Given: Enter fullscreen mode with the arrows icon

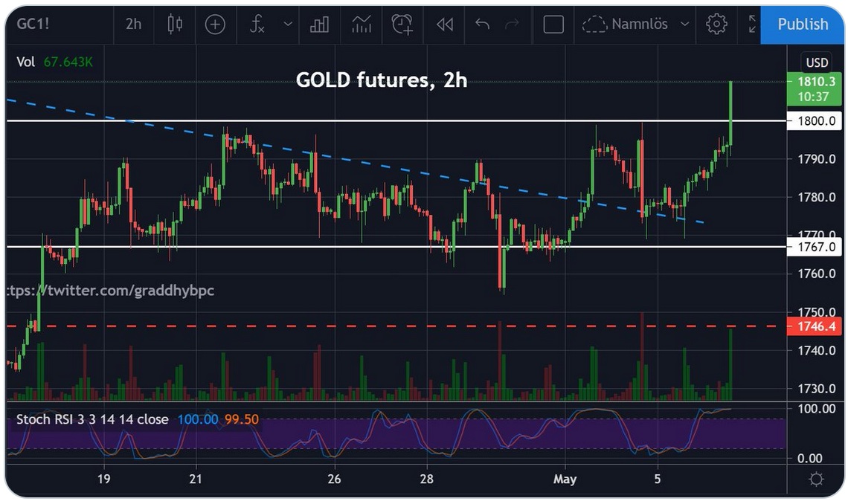Looking at the screenshot, I should click(x=752, y=25).
